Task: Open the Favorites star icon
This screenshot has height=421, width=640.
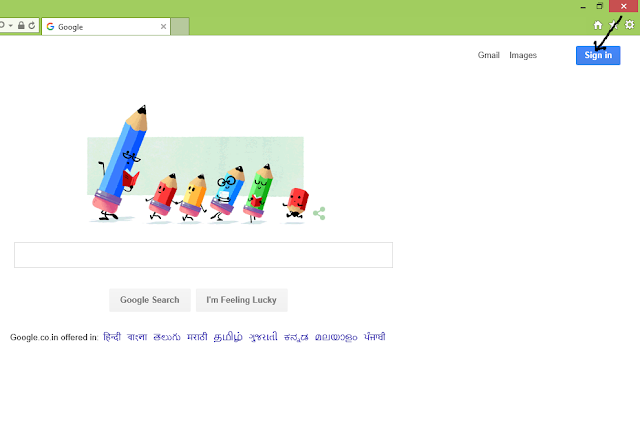Action: 613,25
